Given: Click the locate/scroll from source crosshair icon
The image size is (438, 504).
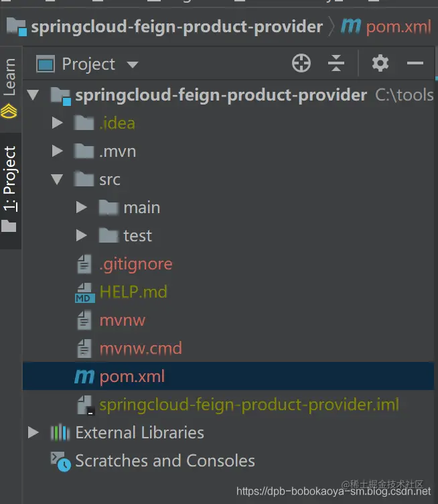Looking at the screenshot, I should pyautogui.click(x=301, y=63).
